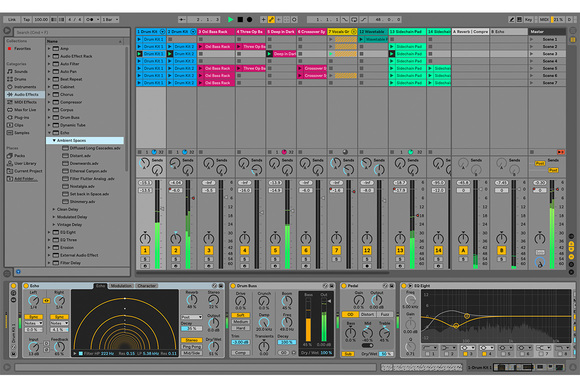Click the Follow playback icon before position
This screenshot has height=387, width=580.
[182, 19]
